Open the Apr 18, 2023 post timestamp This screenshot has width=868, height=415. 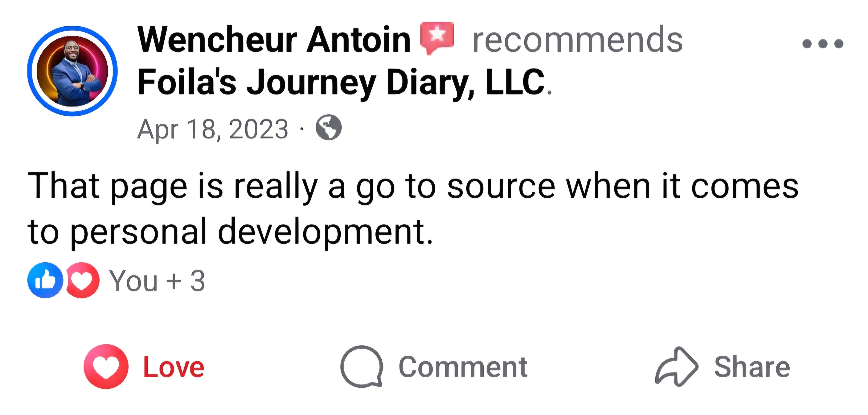[x=213, y=129]
